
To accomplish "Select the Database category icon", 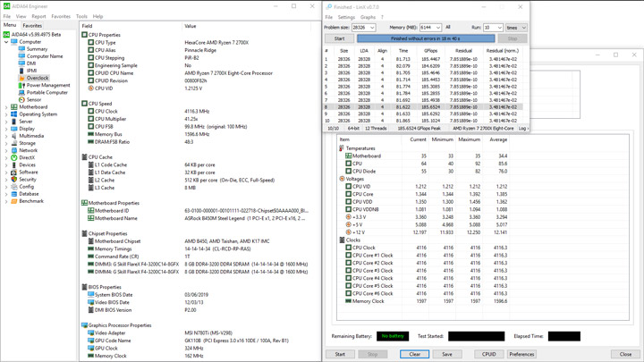I will click(14, 194).
